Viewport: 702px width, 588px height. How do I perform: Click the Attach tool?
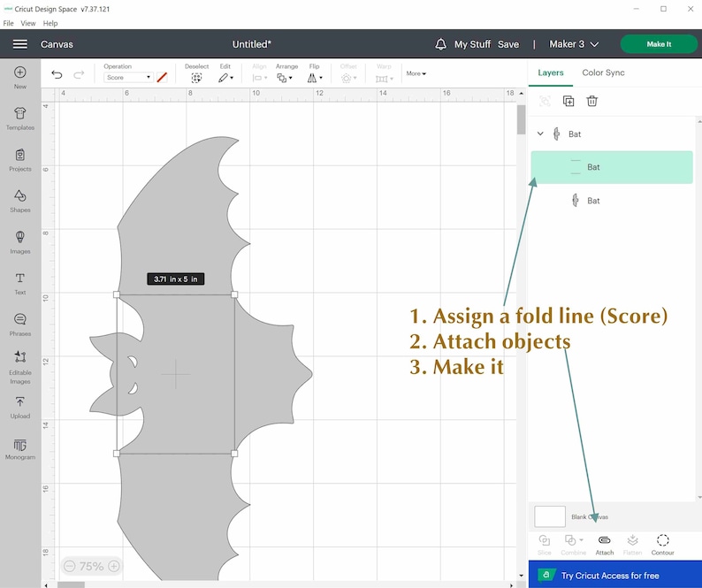605,545
